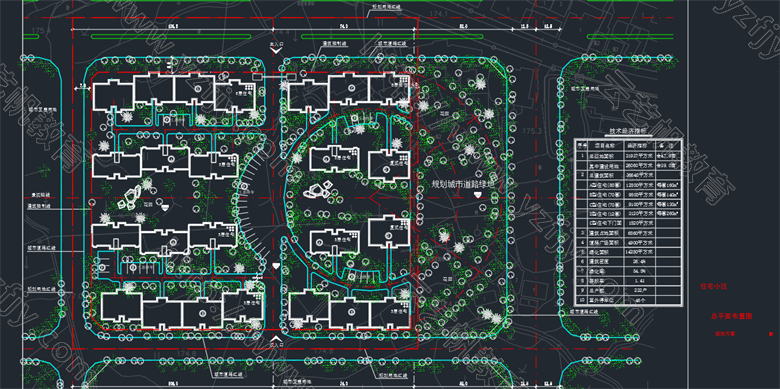This screenshot has height=389, width=780.
Task: Select the north entrance gate structure
Action: tap(274, 78)
